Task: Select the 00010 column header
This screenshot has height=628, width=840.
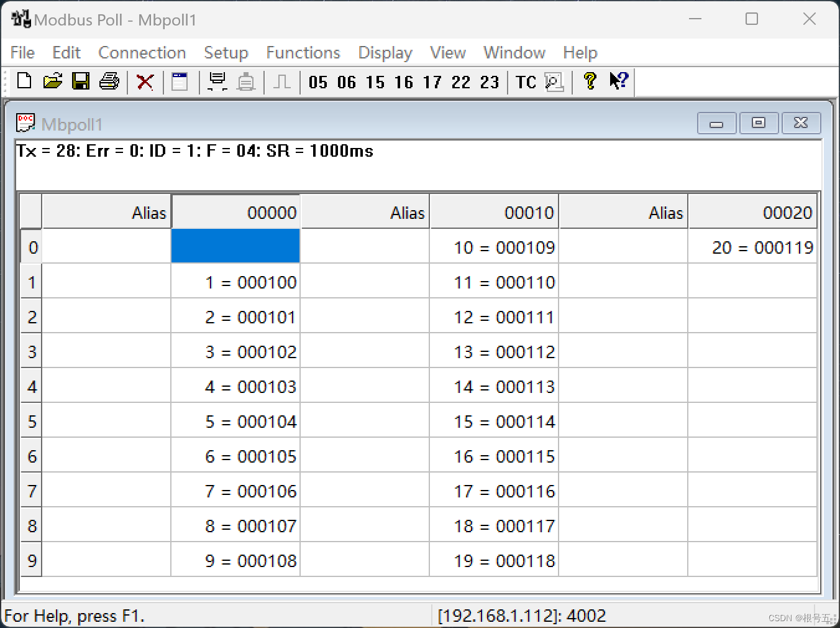Action: (494, 212)
